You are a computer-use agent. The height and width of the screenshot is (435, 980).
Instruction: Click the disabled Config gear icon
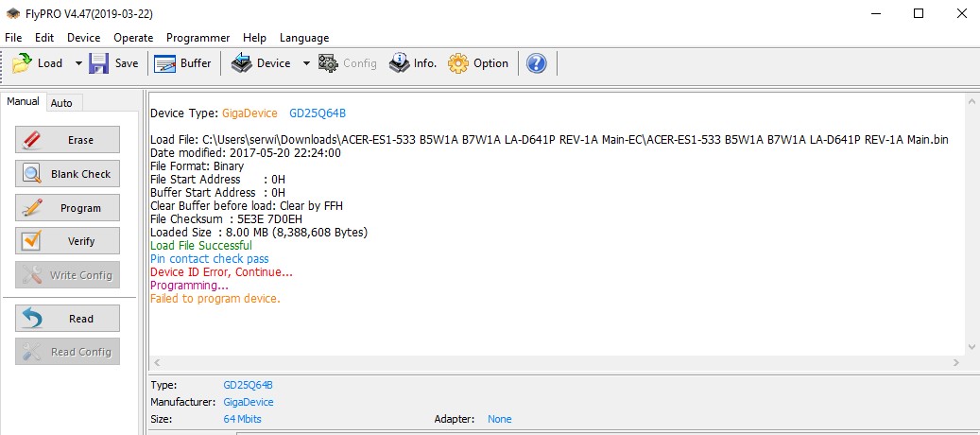pos(328,63)
